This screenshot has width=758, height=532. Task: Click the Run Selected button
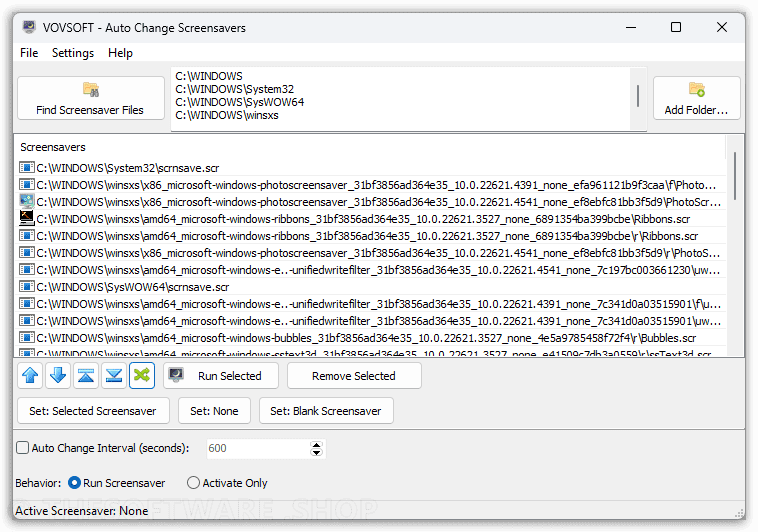(x=221, y=375)
